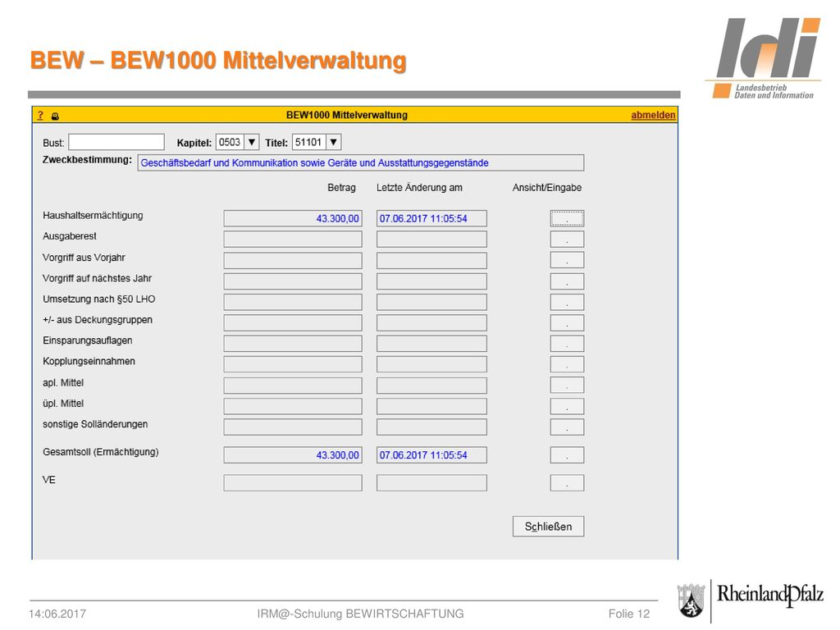Click the LDI logo in slide corner

764,58
